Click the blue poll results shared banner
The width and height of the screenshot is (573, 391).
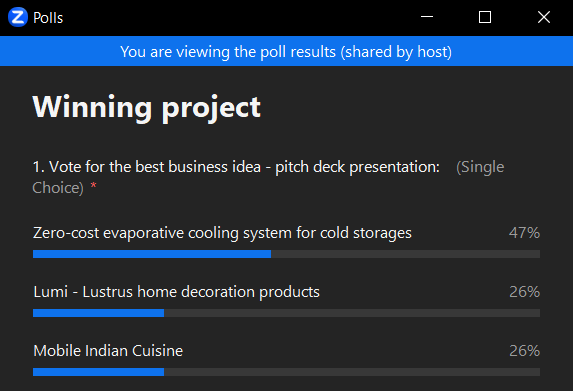click(286, 51)
